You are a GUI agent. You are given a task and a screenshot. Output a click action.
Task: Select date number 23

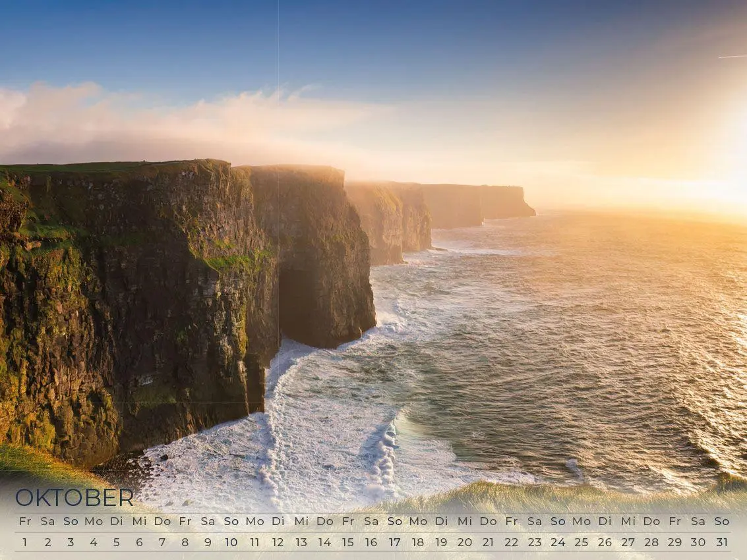[535, 542]
